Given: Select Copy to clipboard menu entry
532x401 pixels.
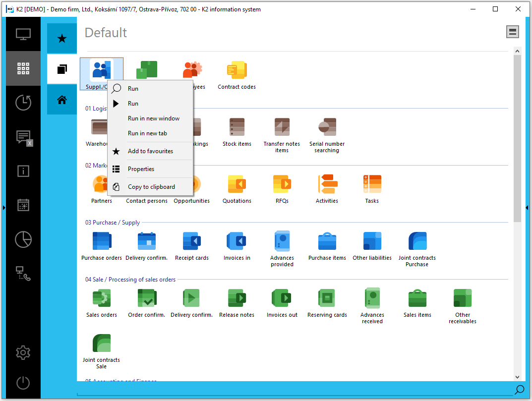Looking at the screenshot, I should (x=150, y=187).
